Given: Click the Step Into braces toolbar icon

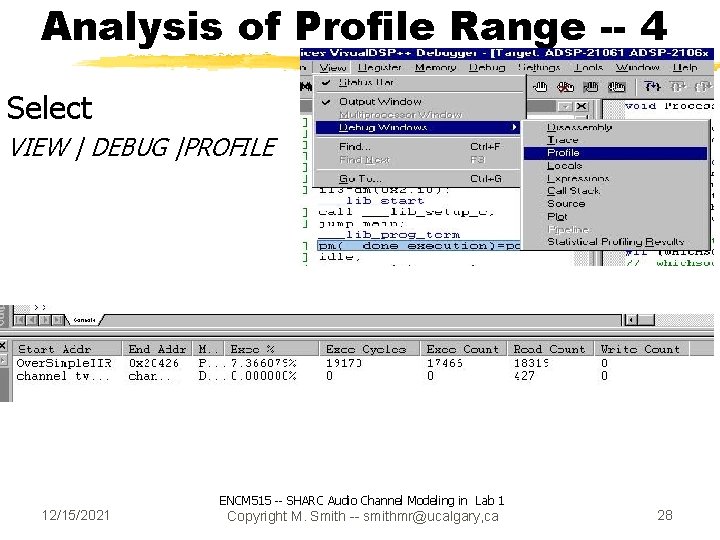Looking at the screenshot, I should [x=652, y=87].
